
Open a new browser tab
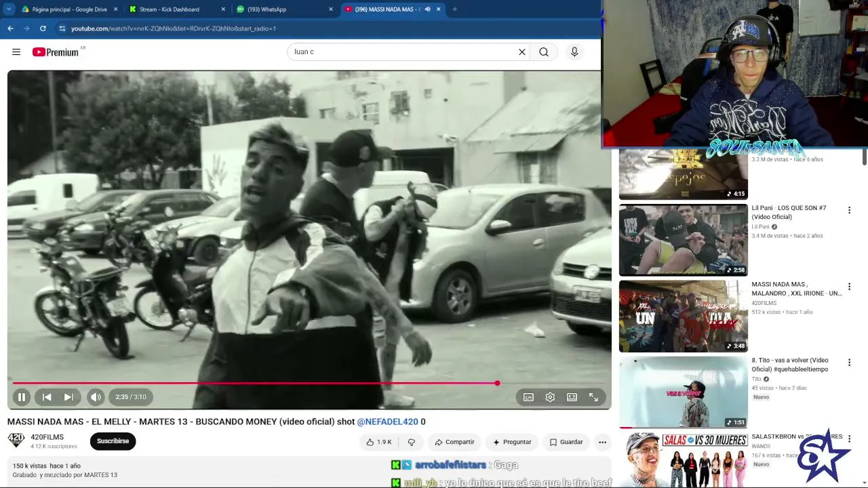[x=454, y=9]
